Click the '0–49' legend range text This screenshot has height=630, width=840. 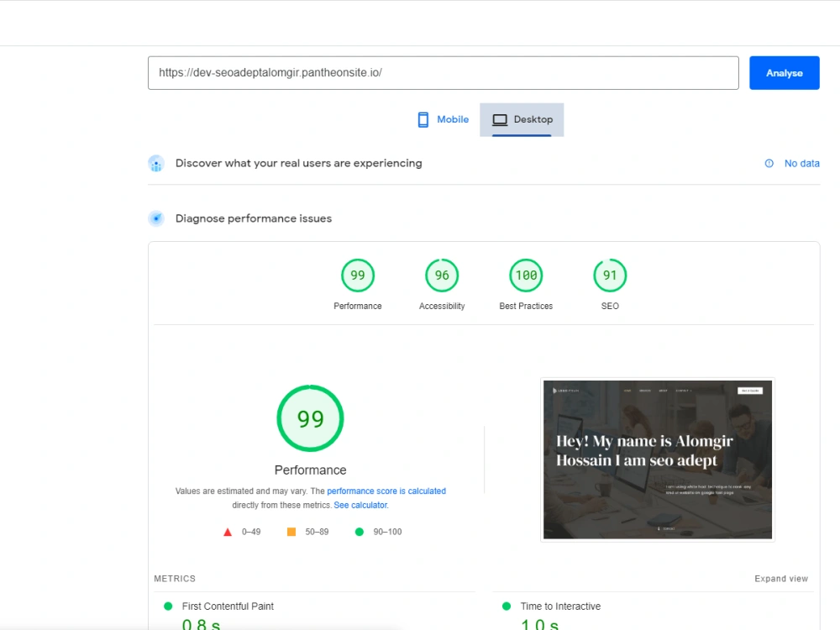(x=251, y=532)
